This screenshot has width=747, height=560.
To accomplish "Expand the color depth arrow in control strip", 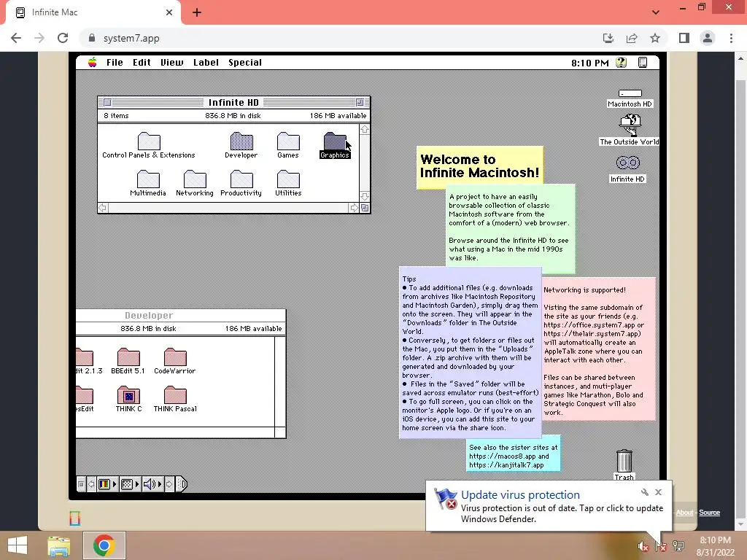I will [x=115, y=484].
